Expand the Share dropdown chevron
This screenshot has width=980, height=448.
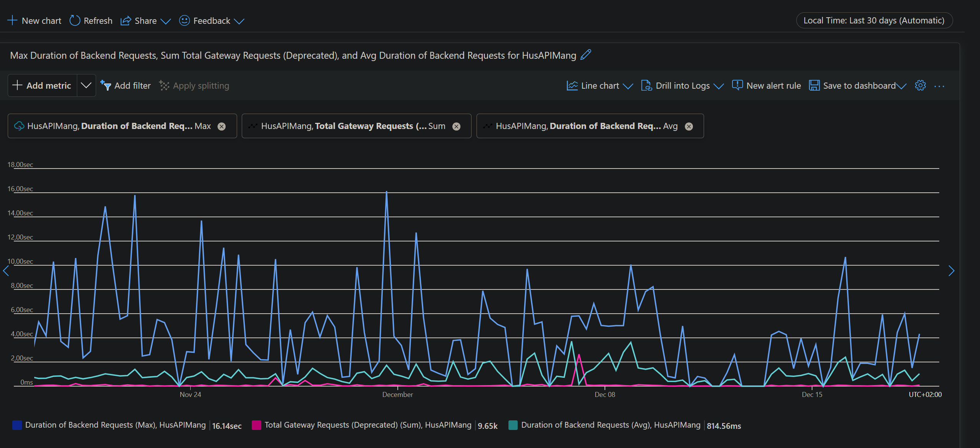[x=166, y=21]
